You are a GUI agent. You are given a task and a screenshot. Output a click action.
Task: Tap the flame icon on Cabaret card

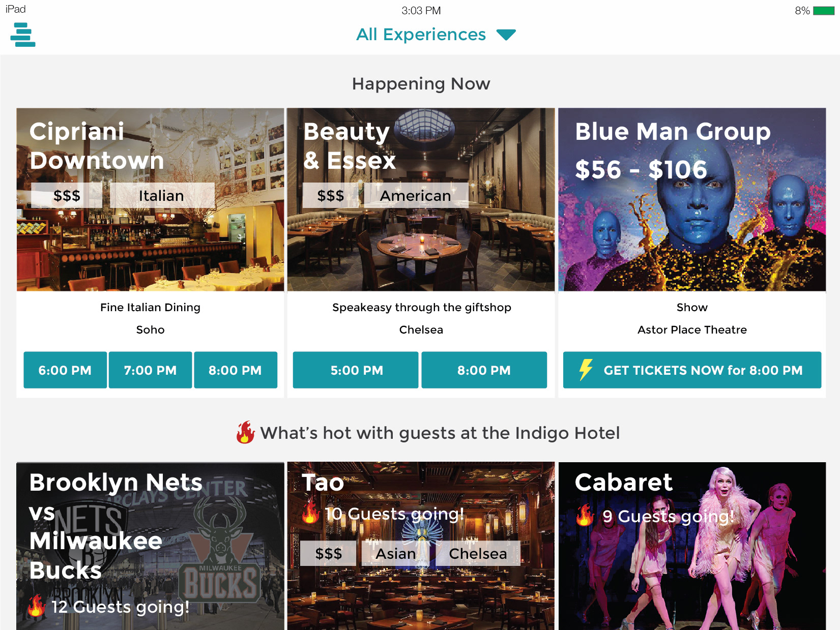click(x=585, y=515)
